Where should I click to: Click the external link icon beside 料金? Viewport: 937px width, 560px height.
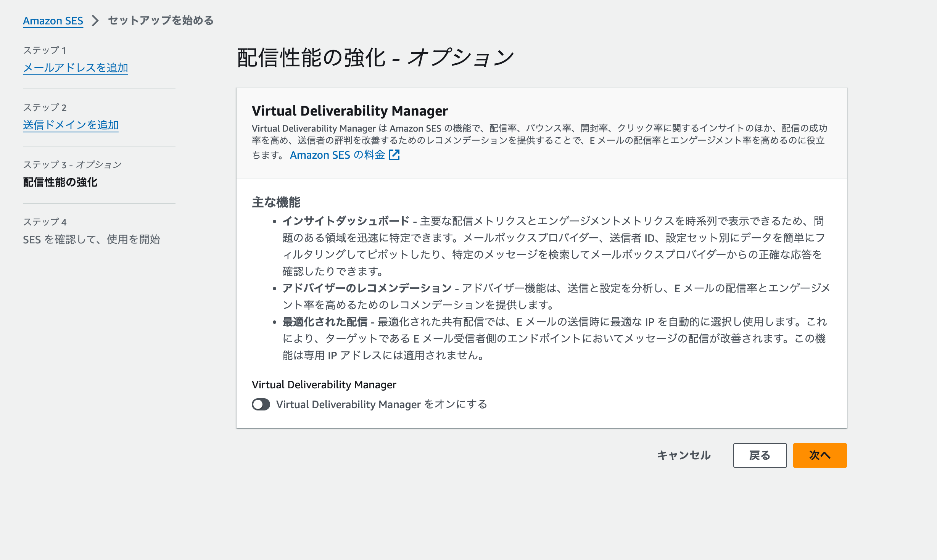click(x=394, y=155)
